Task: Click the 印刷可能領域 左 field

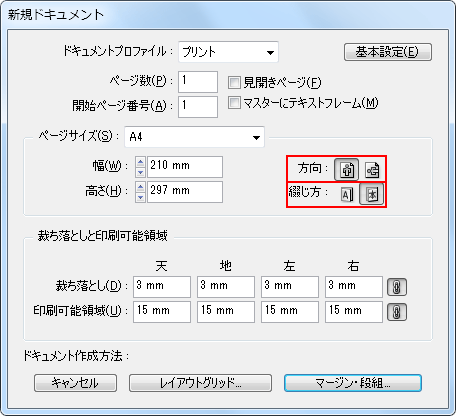Action: [290, 312]
